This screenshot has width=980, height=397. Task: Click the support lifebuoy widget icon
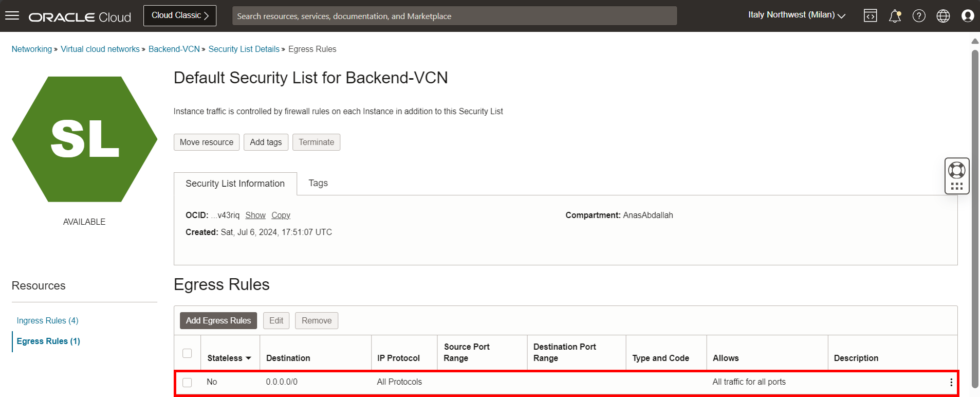pos(956,170)
